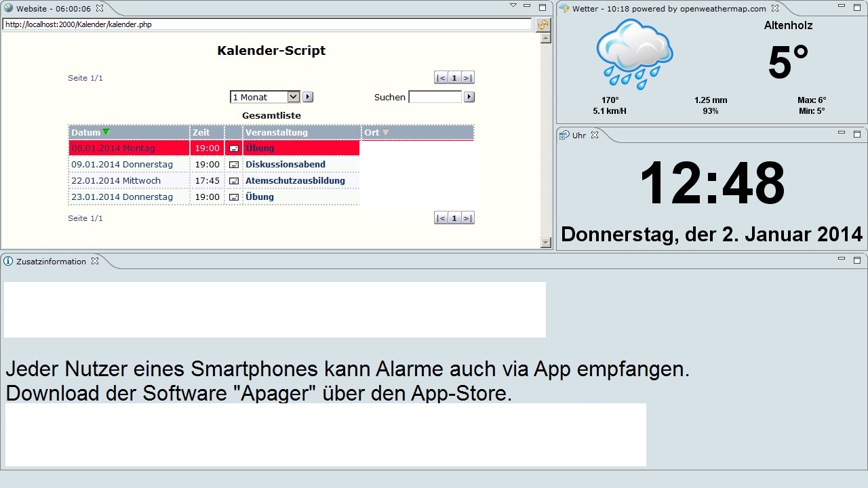Click the detail icon for the 23.01.2014 Übung
This screenshot has height=488, width=868.
click(x=234, y=197)
